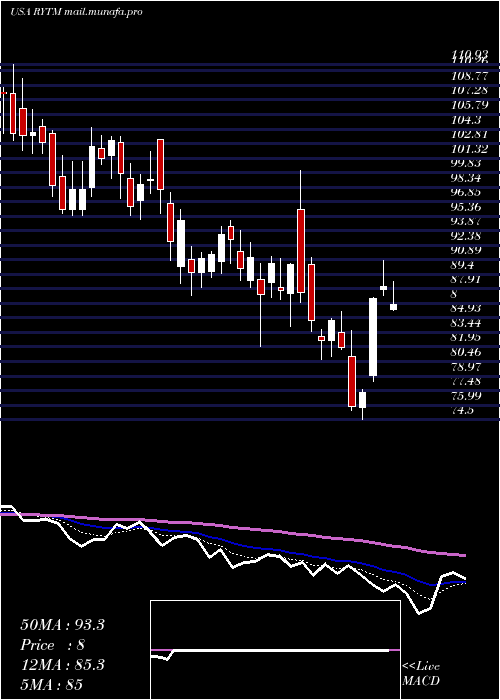The width and height of the screenshot is (500, 700).
Task: Select the rightmost small white candlestick
Action: 394,307
